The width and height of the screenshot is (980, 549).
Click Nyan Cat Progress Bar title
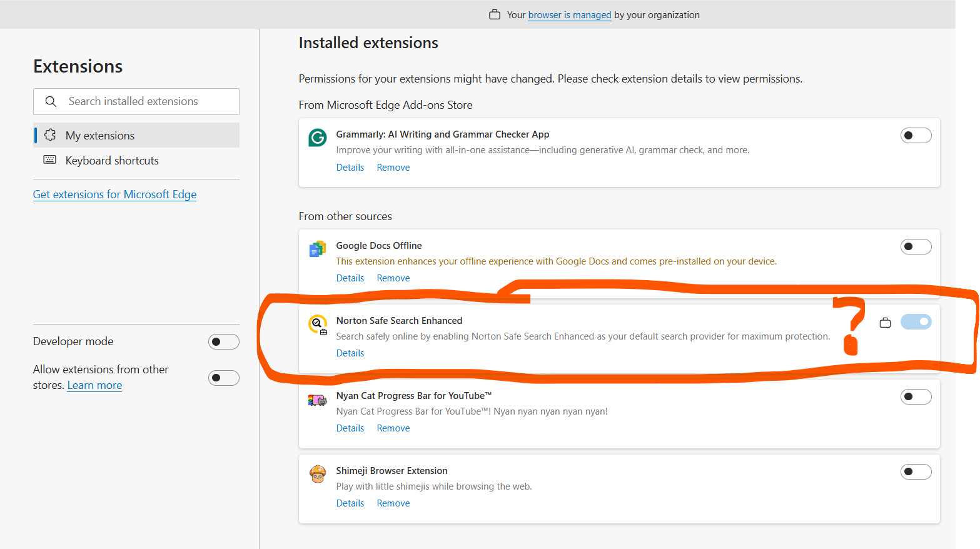[414, 396]
